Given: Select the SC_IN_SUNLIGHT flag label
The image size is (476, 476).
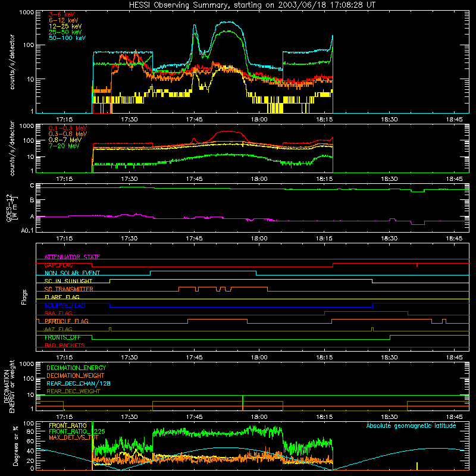Looking at the screenshot, I should click(68, 281).
